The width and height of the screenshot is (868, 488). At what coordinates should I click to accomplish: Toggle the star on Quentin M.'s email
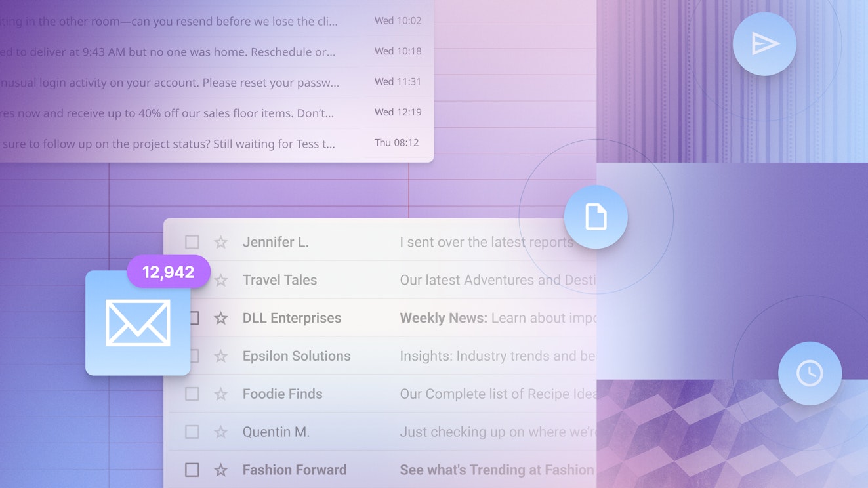coord(220,432)
